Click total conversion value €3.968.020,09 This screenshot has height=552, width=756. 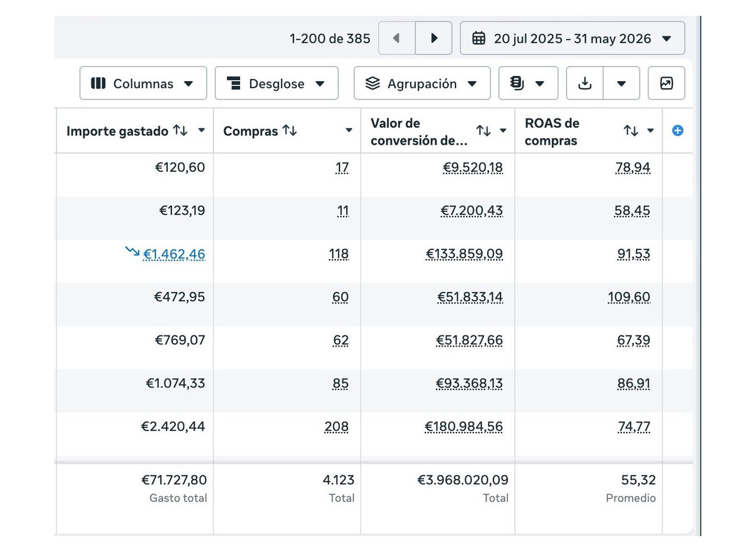[463, 480]
